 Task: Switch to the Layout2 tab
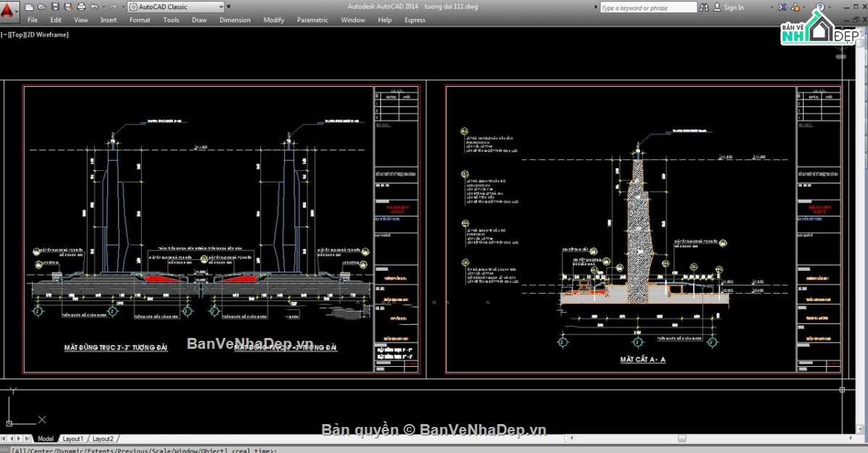102,439
